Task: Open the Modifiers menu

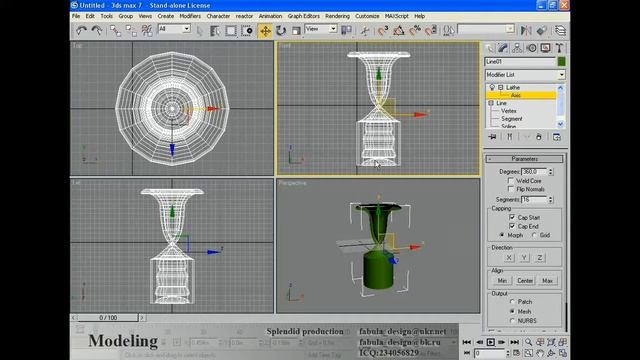Action: pyautogui.click(x=190, y=16)
